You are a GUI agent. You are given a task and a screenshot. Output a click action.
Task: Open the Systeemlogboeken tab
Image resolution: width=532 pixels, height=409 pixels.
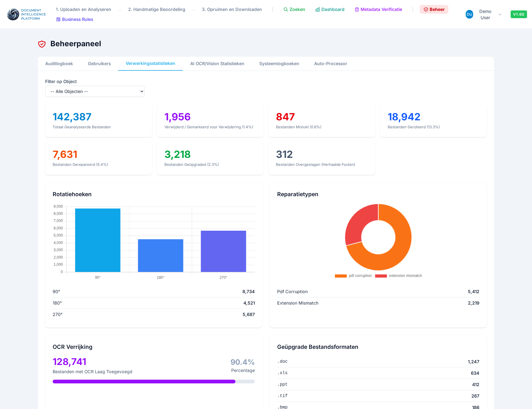[279, 64]
